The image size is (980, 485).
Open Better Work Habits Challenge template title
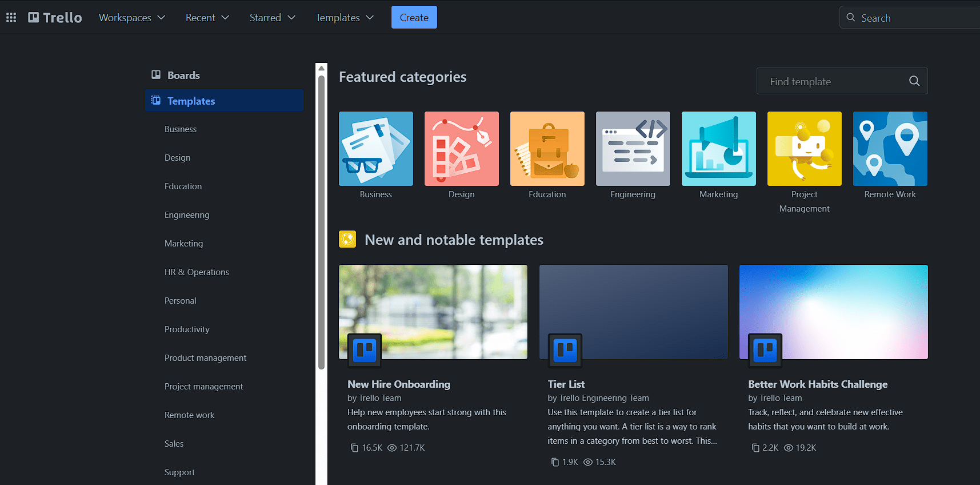pyautogui.click(x=818, y=384)
